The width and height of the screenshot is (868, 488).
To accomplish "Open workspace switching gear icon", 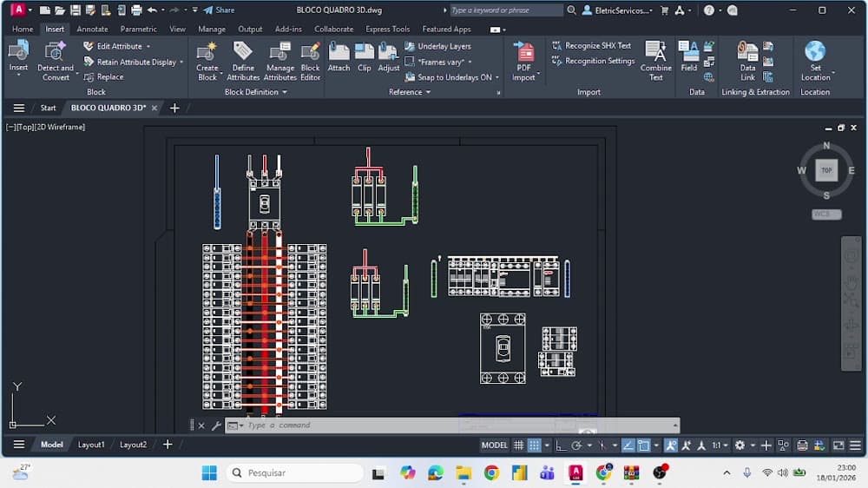I will [x=740, y=445].
